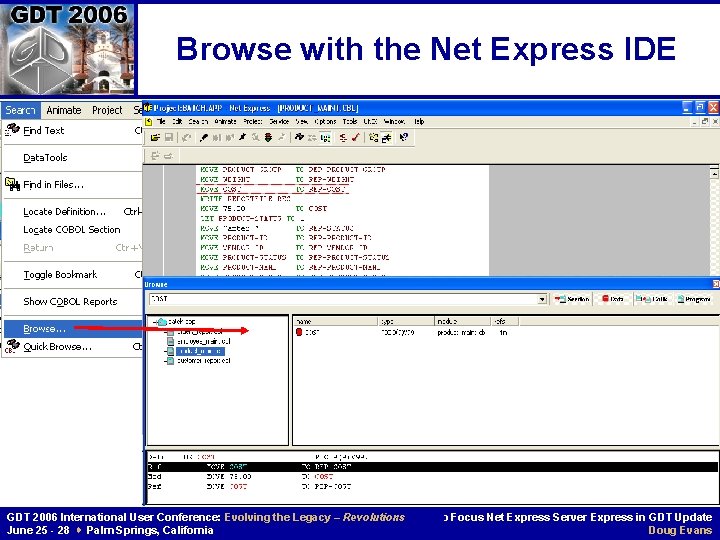Select customer report tree item
This screenshot has height=540, width=720.
(x=203, y=361)
